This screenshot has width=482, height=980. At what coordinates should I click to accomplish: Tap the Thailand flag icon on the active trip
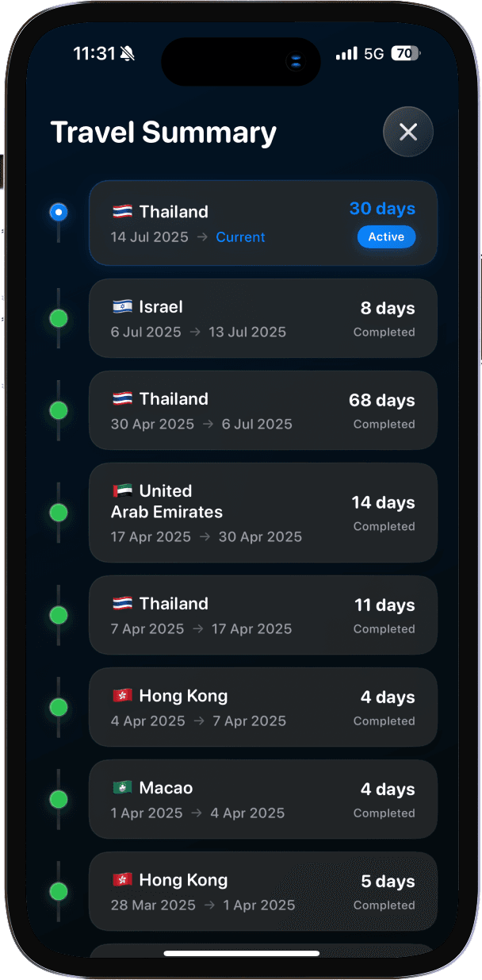[x=122, y=211]
